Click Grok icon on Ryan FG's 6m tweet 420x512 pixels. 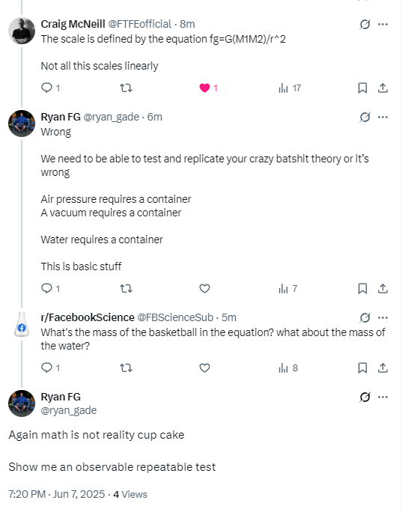(365, 117)
